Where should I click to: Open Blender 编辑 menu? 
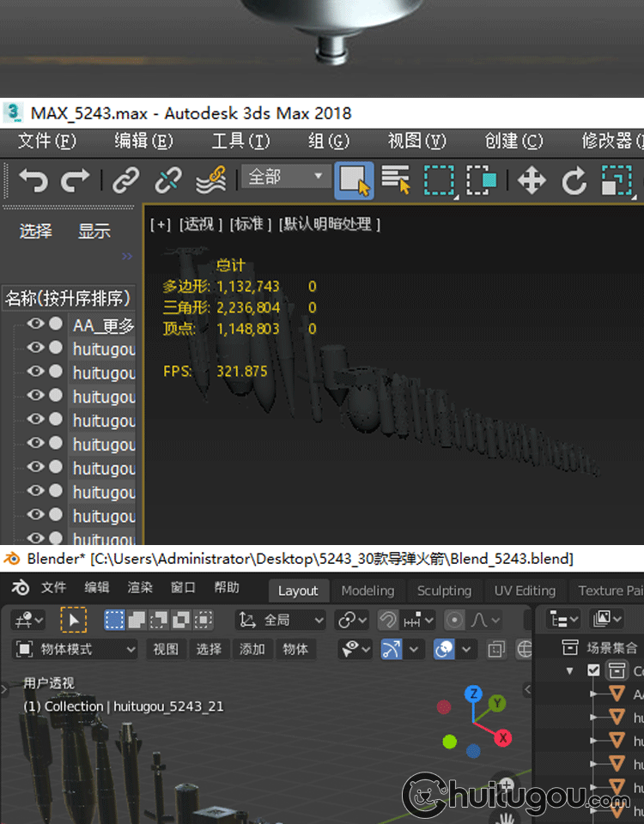pyautogui.click(x=97, y=587)
